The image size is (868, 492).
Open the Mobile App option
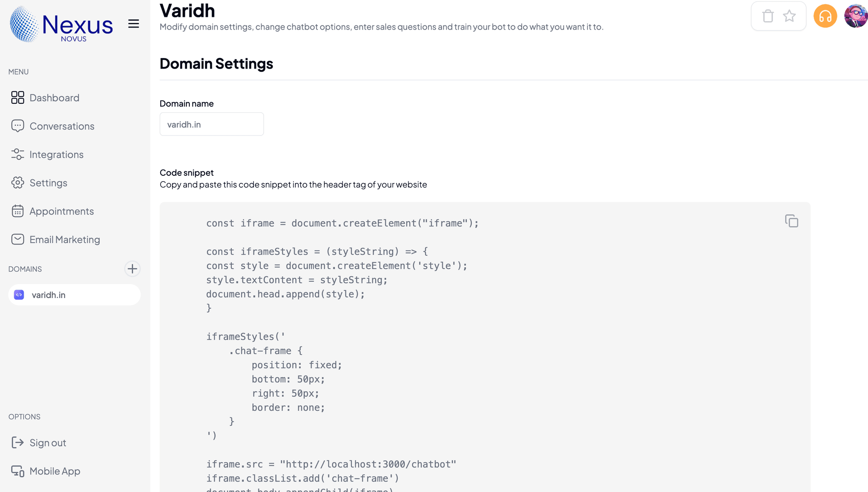pos(55,471)
